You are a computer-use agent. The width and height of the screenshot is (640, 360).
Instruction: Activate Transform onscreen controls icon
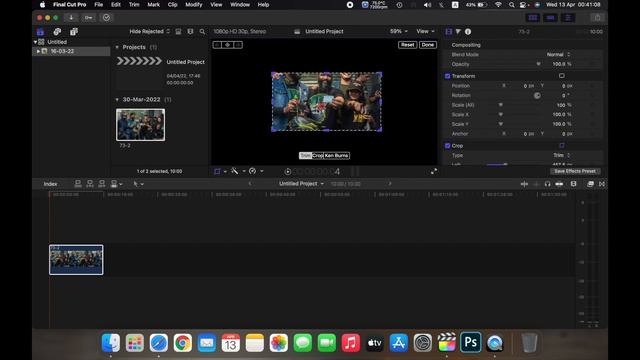(x=562, y=76)
